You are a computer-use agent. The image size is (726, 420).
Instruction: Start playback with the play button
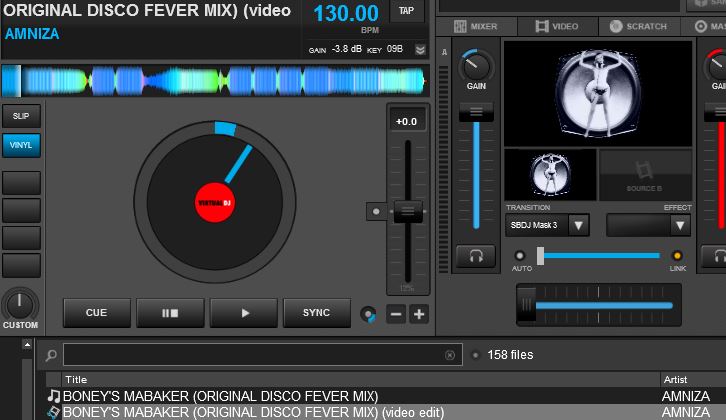coord(244,313)
